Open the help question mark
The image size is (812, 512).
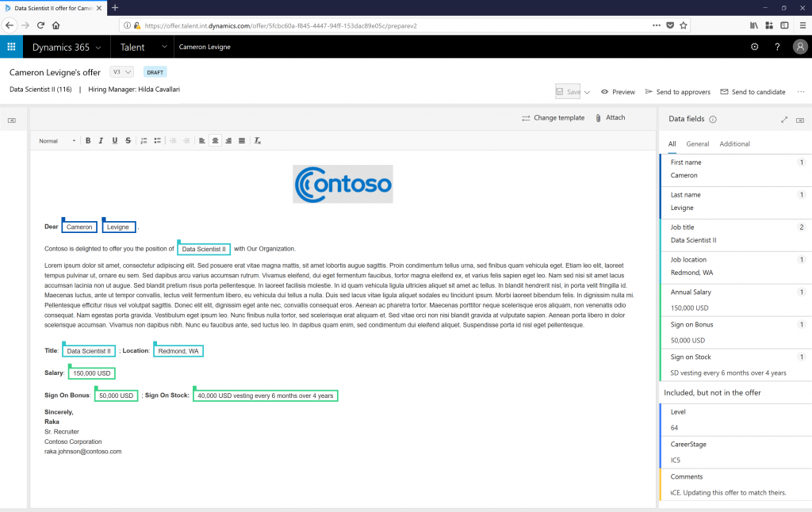coord(777,47)
